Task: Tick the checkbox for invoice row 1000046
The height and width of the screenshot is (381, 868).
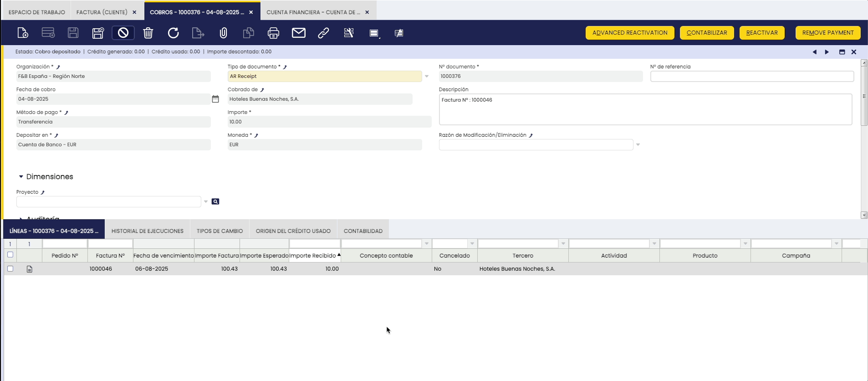Action: (10, 269)
